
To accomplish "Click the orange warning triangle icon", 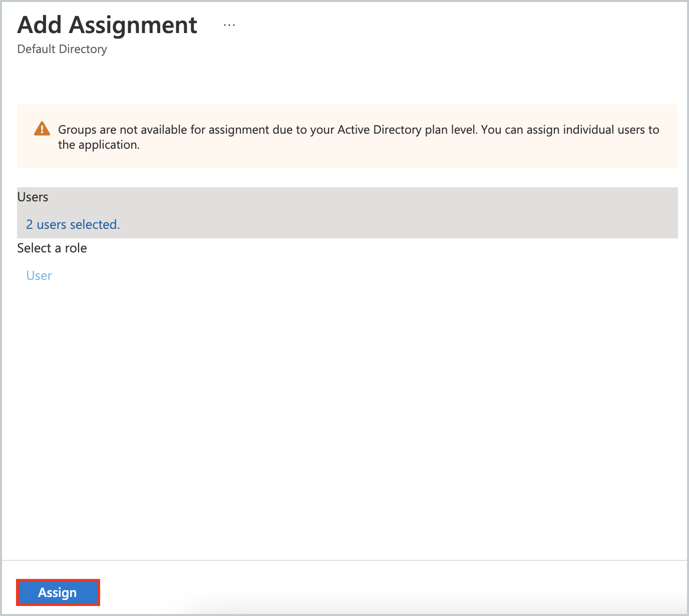I will (42, 129).
